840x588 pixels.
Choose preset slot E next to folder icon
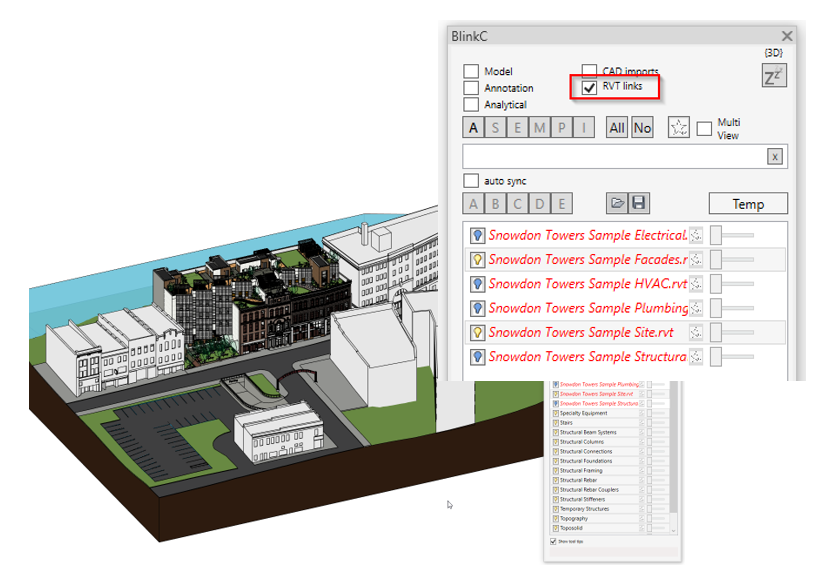[x=561, y=204]
